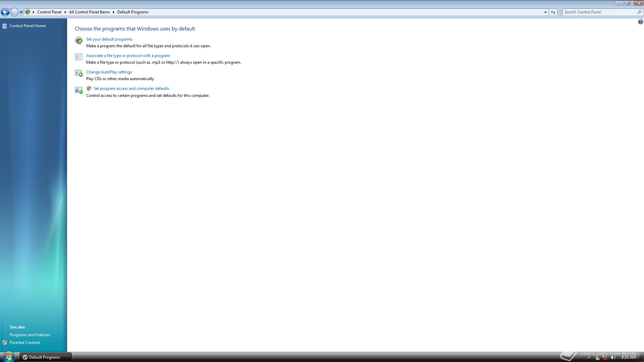644x362 pixels.
Task: Open the Help question mark icon
Action: tap(640, 22)
